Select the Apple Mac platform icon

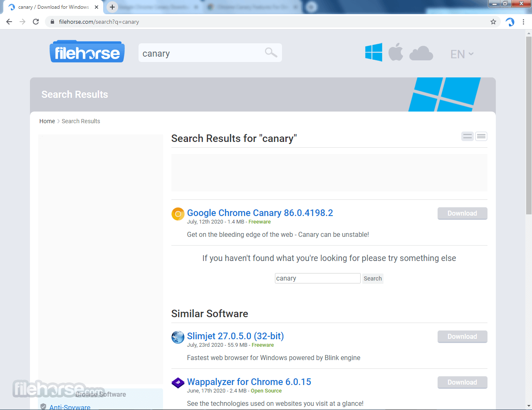396,52
